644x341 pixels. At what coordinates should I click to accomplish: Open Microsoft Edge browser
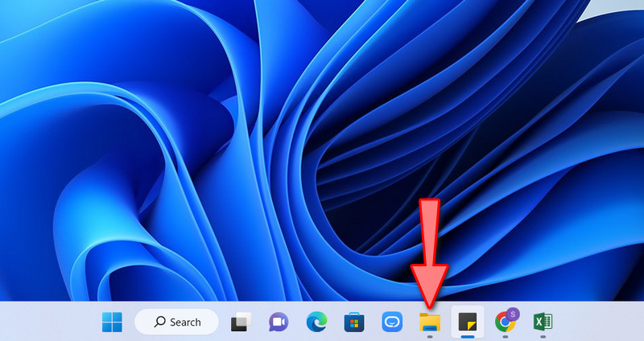pyautogui.click(x=316, y=322)
